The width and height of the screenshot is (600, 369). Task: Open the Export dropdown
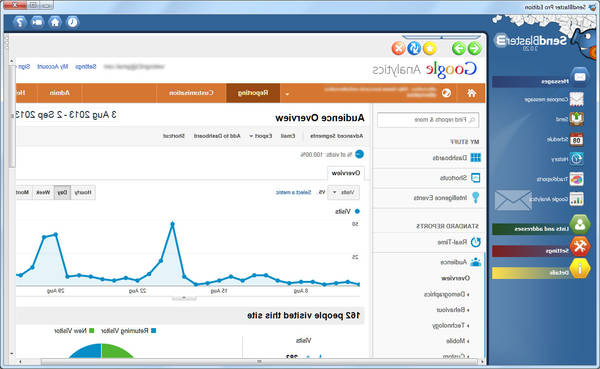260,136
